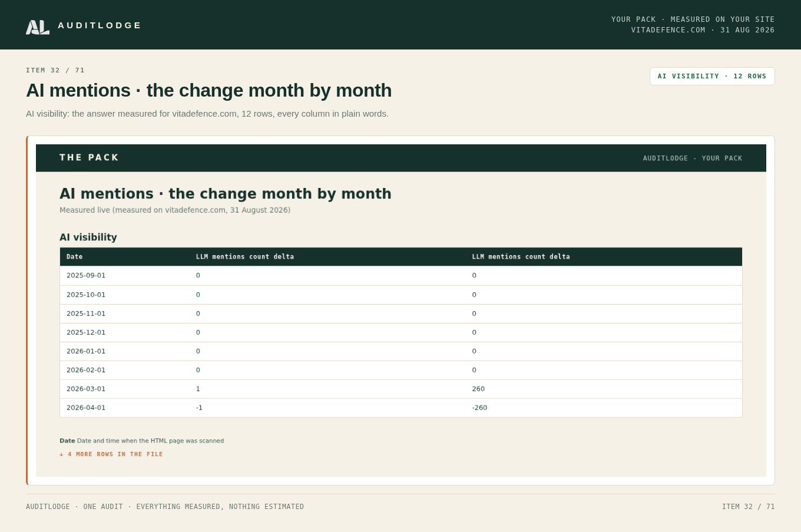Click the footnote "Date and time when the HTML page was scanned"
Screen dimensions: 801x532
(x=150, y=441)
